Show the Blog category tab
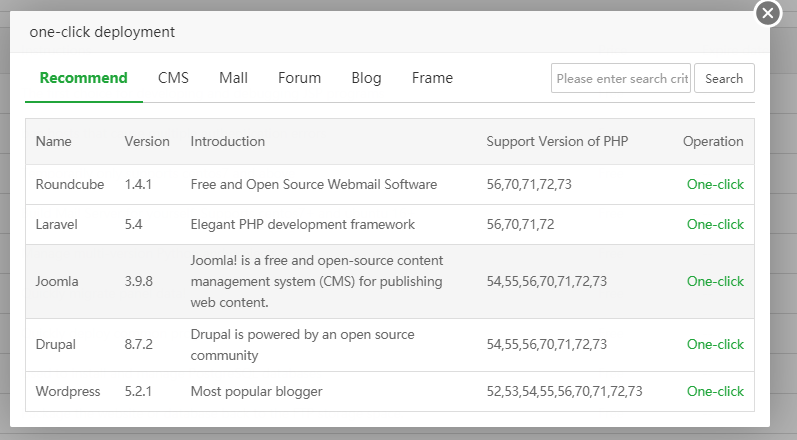 [366, 78]
